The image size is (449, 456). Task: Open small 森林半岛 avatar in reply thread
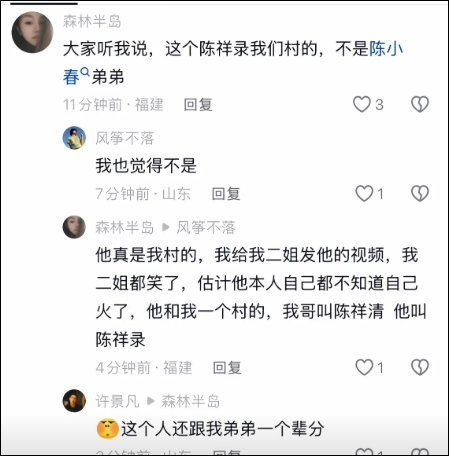74,227
